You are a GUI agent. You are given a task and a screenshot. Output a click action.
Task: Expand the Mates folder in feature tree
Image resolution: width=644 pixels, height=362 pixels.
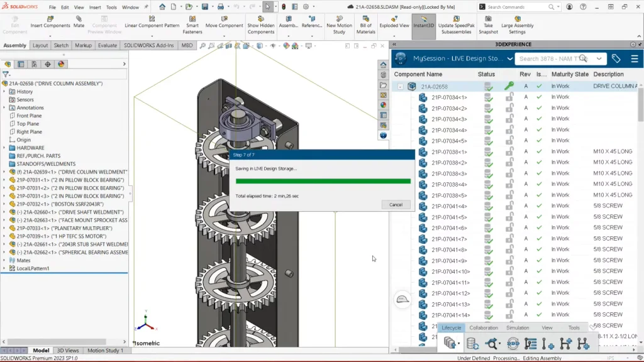click(4, 260)
